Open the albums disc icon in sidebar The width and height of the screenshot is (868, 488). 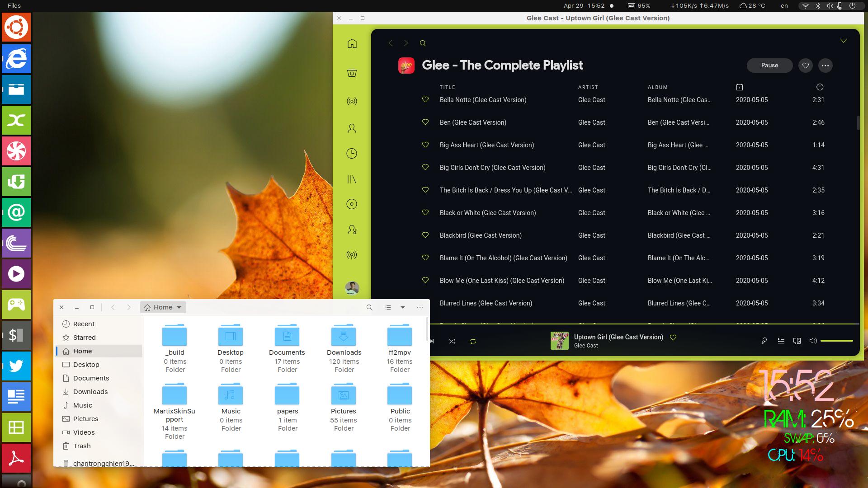click(352, 204)
